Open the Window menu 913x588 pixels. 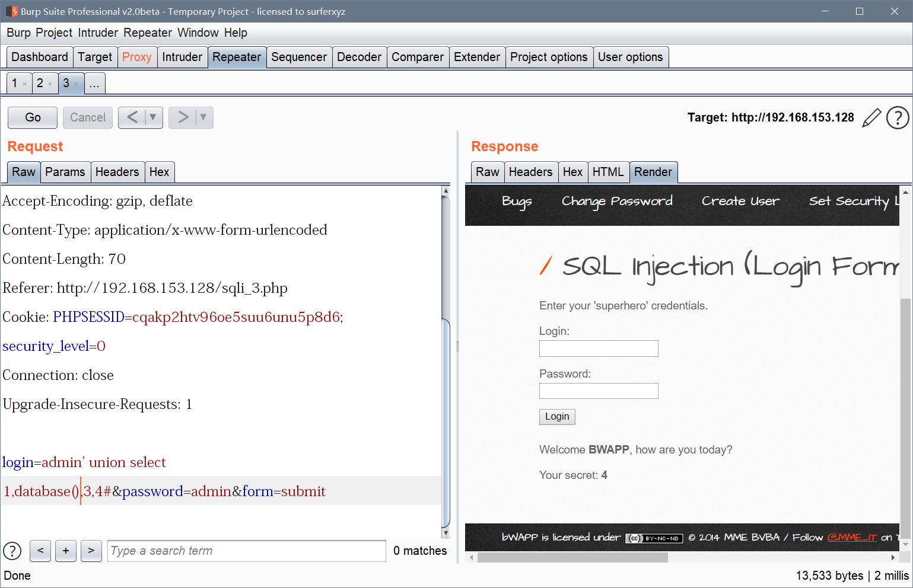point(198,33)
